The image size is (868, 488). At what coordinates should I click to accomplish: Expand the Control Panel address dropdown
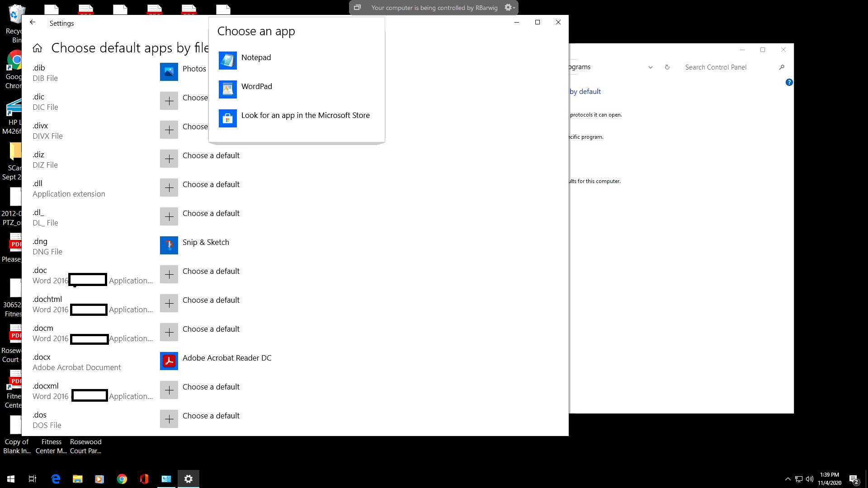[x=650, y=67]
